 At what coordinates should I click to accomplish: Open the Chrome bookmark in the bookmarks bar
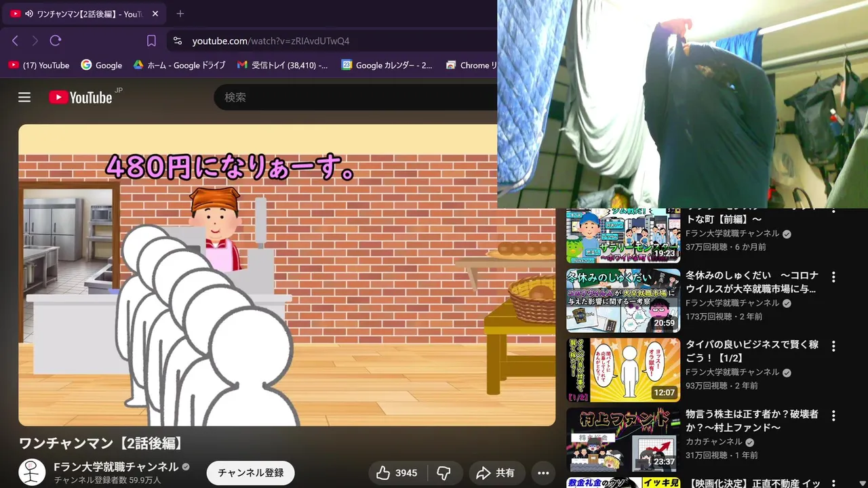(472, 65)
